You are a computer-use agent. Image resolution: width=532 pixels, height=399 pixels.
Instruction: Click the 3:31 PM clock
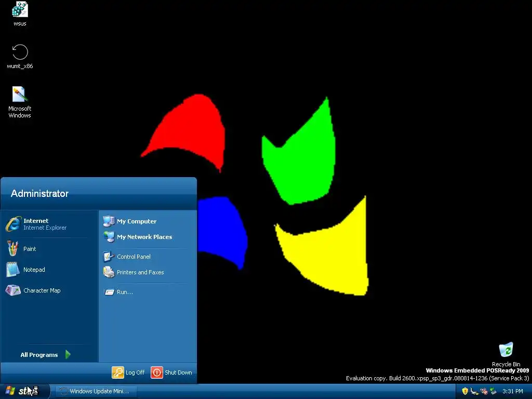pyautogui.click(x=512, y=391)
